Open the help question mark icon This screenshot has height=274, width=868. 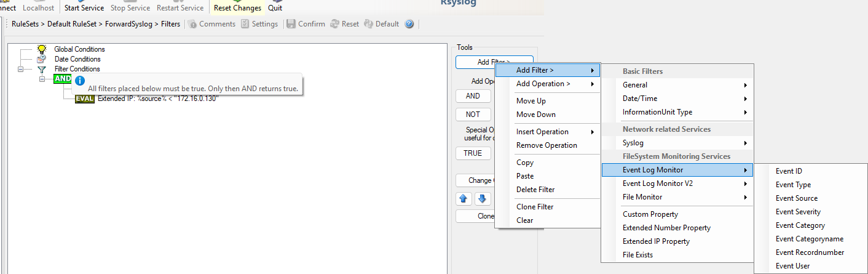tap(409, 24)
